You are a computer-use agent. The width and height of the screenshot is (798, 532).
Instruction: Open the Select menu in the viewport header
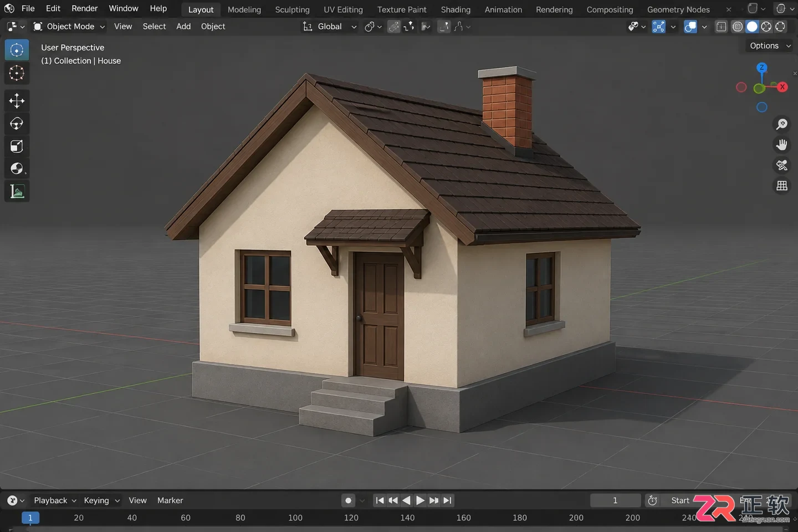tap(154, 27)
